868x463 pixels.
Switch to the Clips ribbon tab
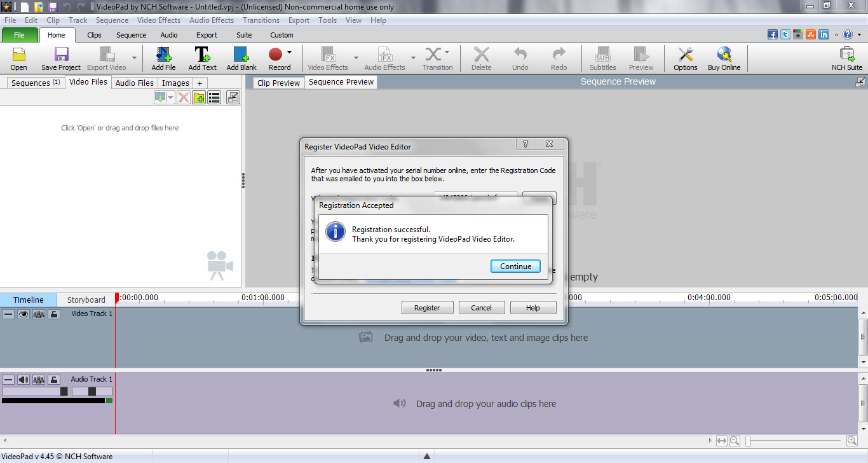click(94, 35)
